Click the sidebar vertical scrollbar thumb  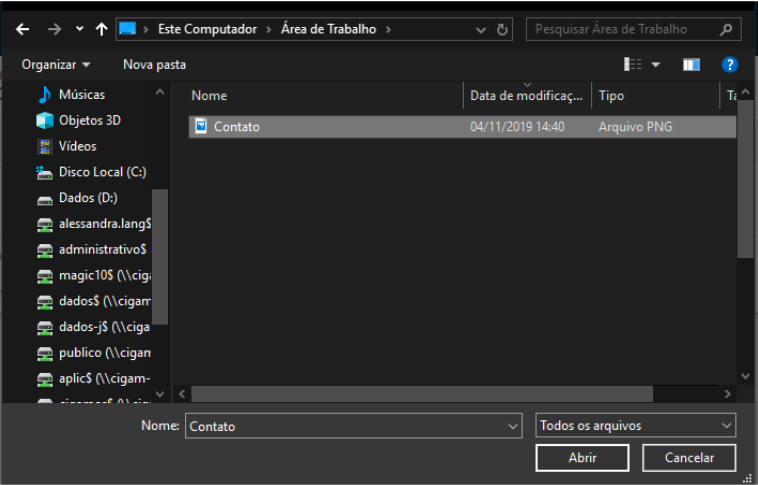coord(160,256)
